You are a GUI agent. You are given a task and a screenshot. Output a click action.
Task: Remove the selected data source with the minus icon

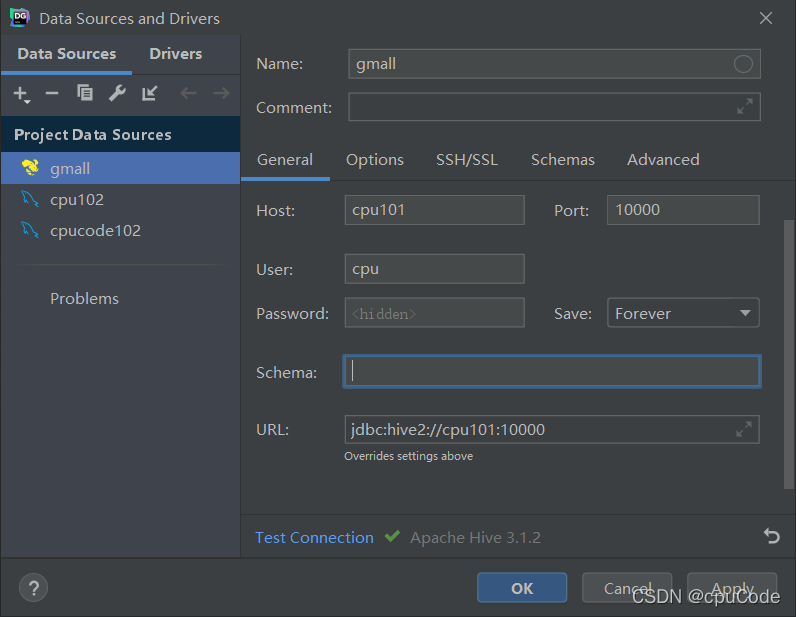(x=52, y=93)
